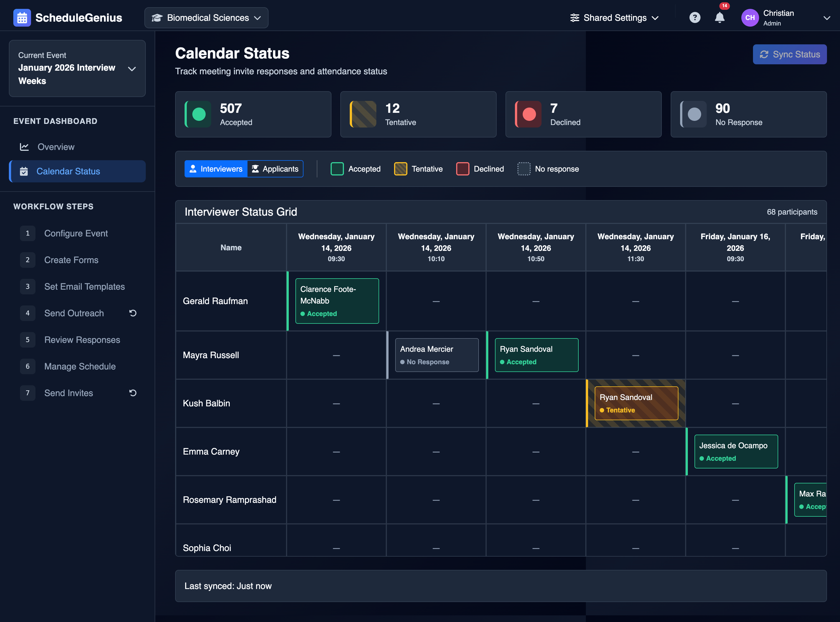840x622 pixels.
Task: Open workflow step Manage Schedule
Action: (x=80, y=366)
